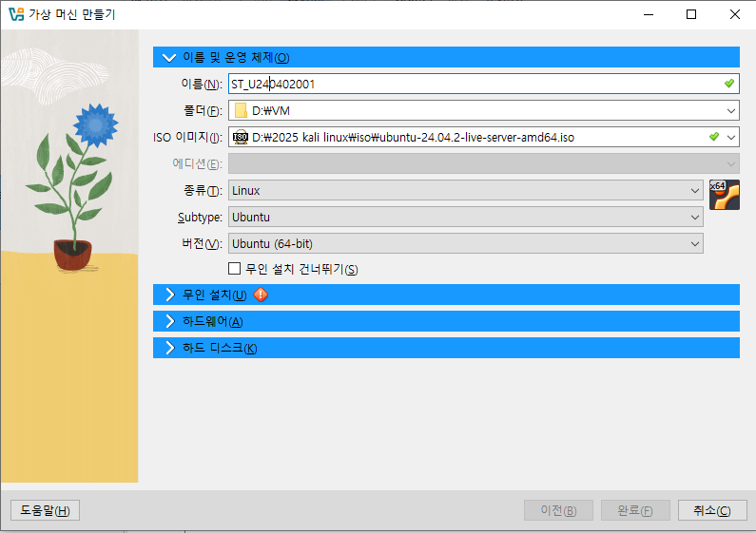
Task: Click the ISO disc icon in ISO 이미지 field
Action: tap(240, 138)
